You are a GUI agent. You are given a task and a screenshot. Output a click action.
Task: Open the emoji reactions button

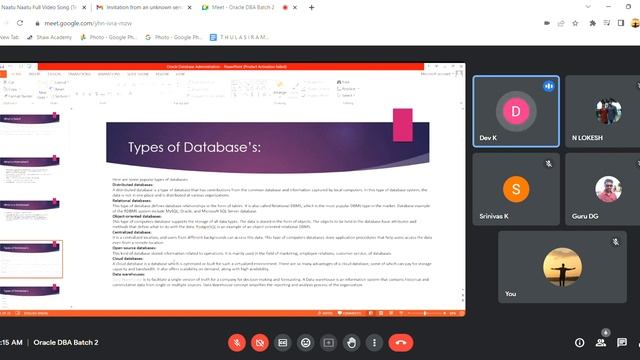click(x=305, y=343)
